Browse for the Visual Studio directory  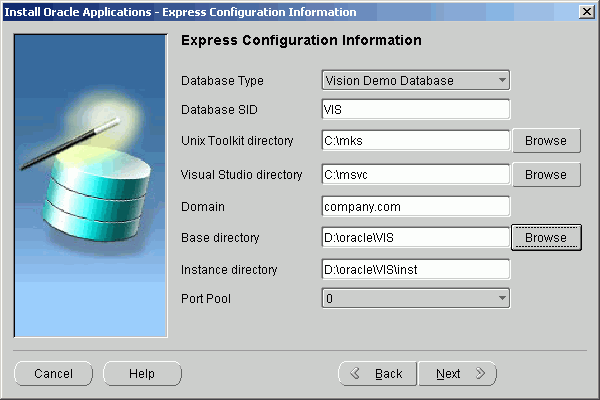546,175
